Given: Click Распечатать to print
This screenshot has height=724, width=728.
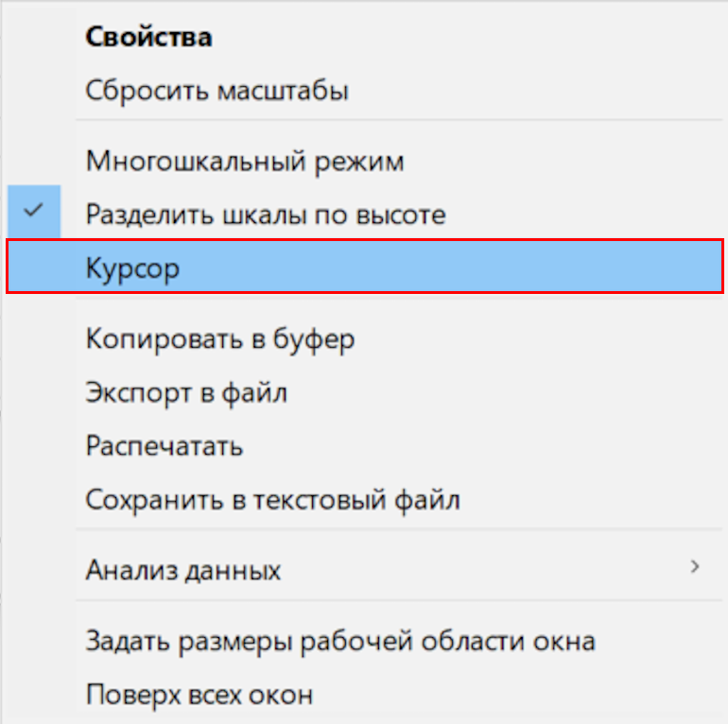Looking at the screenshot, I should click(165, 445).
